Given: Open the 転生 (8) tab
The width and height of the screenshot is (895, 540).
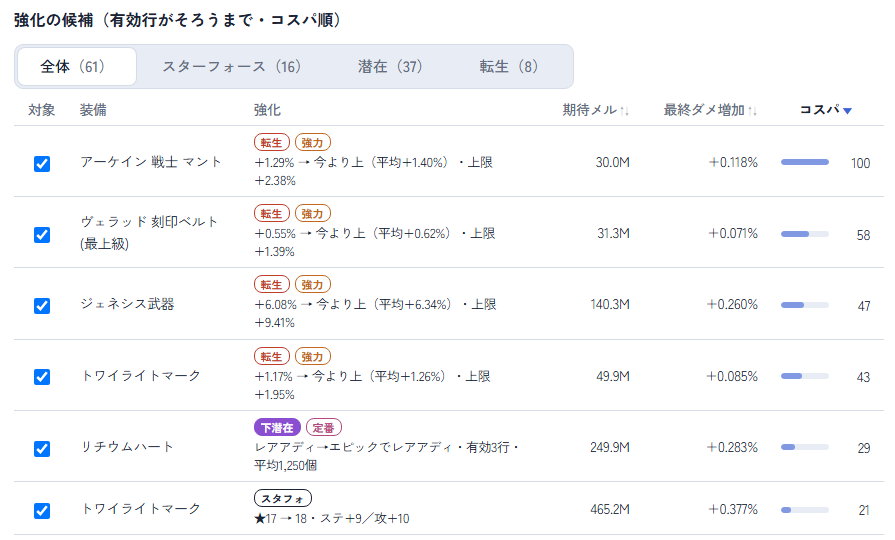Looking at the screenshot, I should pos(508,67).
